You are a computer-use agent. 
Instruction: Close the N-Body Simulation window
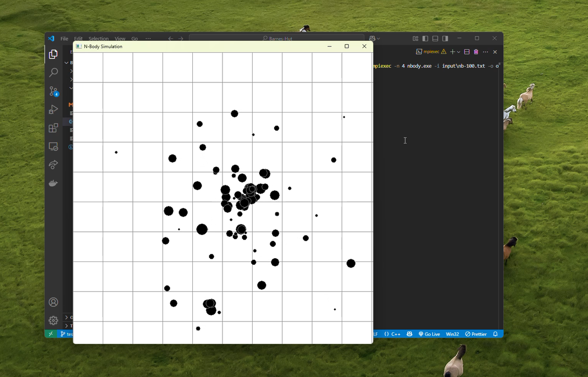[x=364, y=46]
